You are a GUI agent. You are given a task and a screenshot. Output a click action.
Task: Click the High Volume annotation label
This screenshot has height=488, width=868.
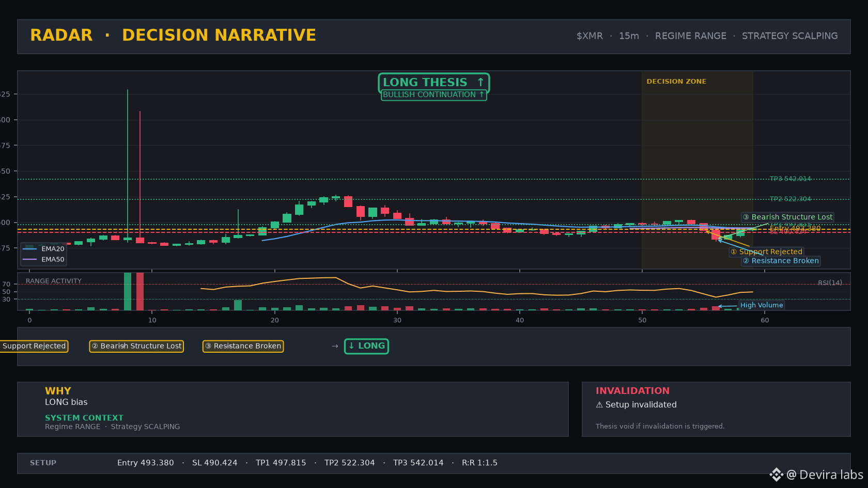[x=762, y=305]
